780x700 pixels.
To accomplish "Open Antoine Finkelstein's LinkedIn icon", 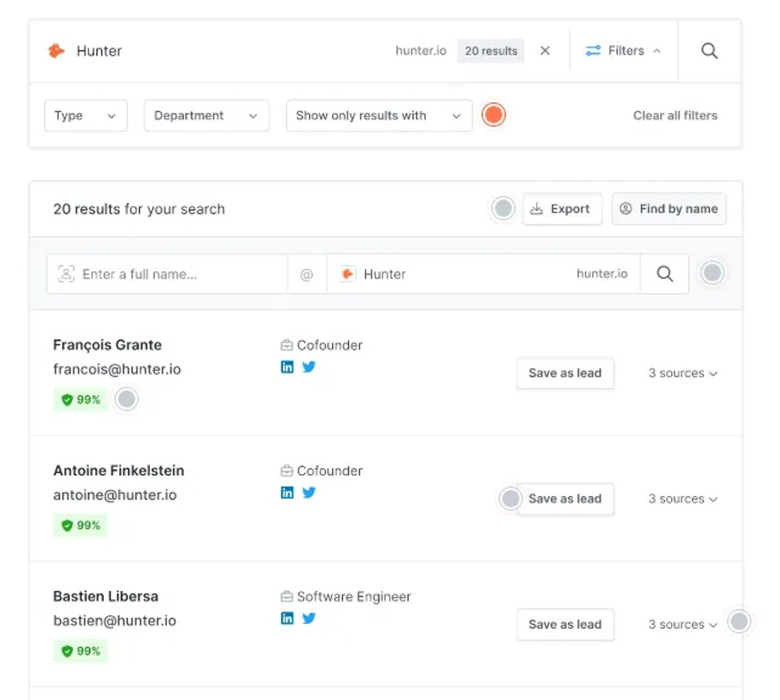I will (x=287, y=493).
